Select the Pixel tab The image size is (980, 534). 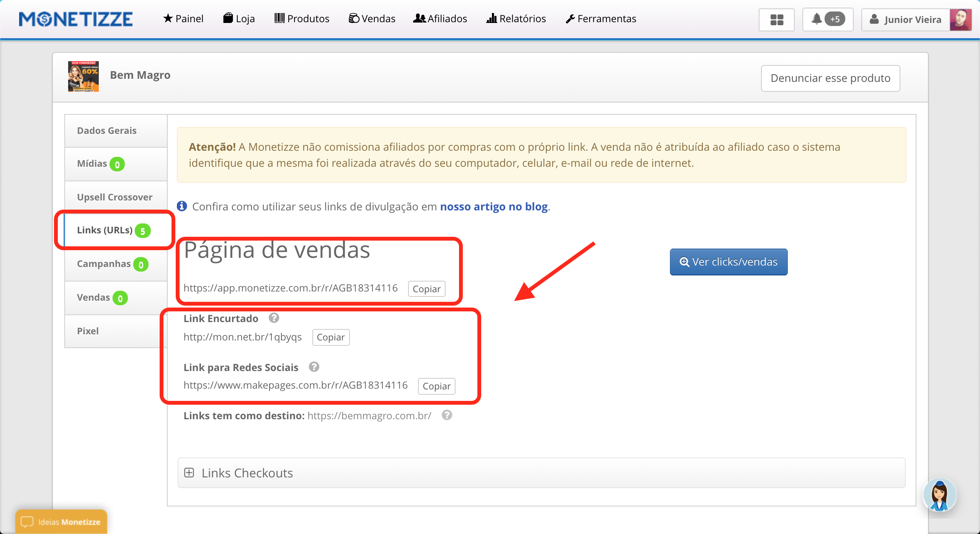tap(116, 331)
